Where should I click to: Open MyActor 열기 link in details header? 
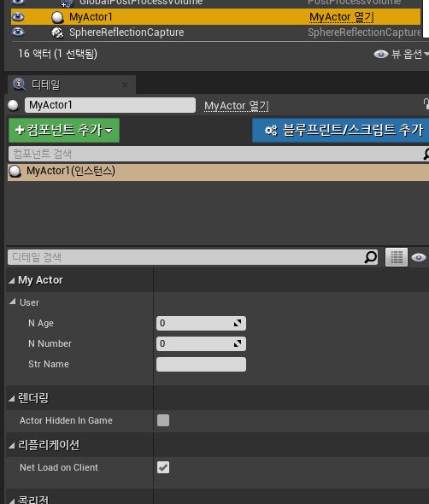(237, 105)
